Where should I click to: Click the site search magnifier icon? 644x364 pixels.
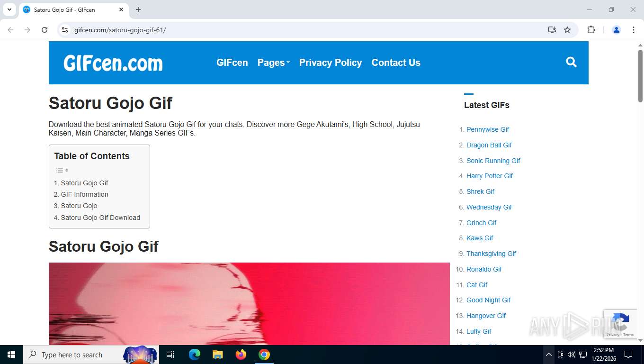click(x=571, y=62)
